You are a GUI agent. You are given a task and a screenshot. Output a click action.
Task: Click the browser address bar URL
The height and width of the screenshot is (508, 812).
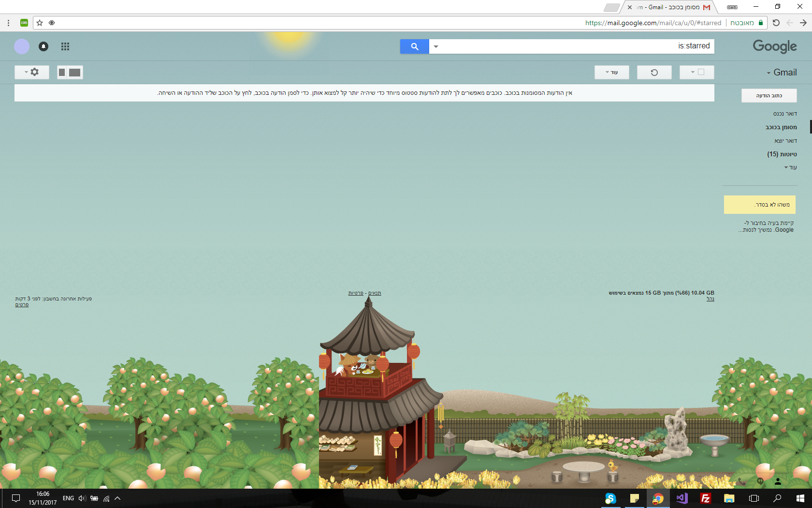coord(653,23)
